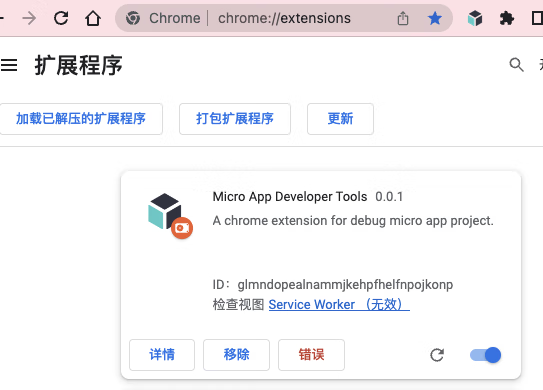Click the forward navigation arrow
Image resolution: width=543 pixels, height=390 pixels.
pos(29,18)
